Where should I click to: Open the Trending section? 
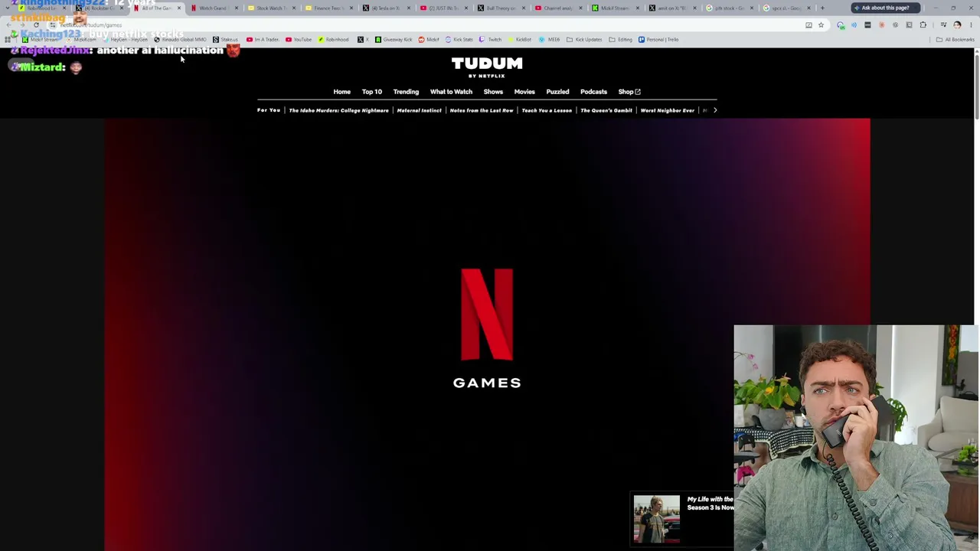406,92
